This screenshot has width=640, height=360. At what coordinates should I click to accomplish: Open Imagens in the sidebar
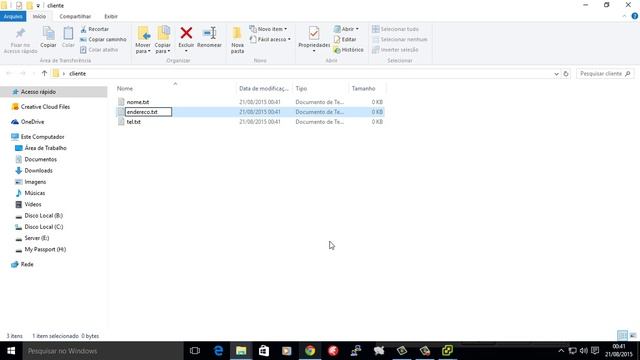pos(35,182)
